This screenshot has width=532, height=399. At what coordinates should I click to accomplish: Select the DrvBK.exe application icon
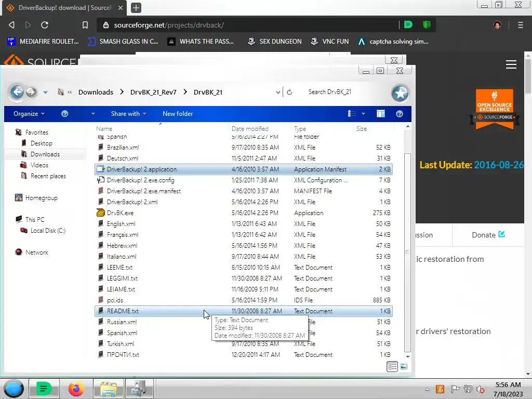(100, 212)
